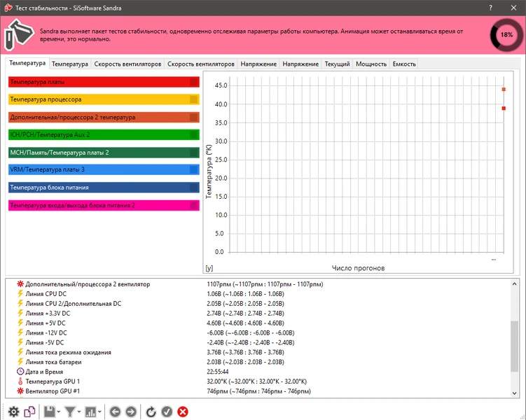This screenshot has width=526, height=420.
Task: Click the ellipsis marker under the chart's right edge
Action: tap(494, 260)
